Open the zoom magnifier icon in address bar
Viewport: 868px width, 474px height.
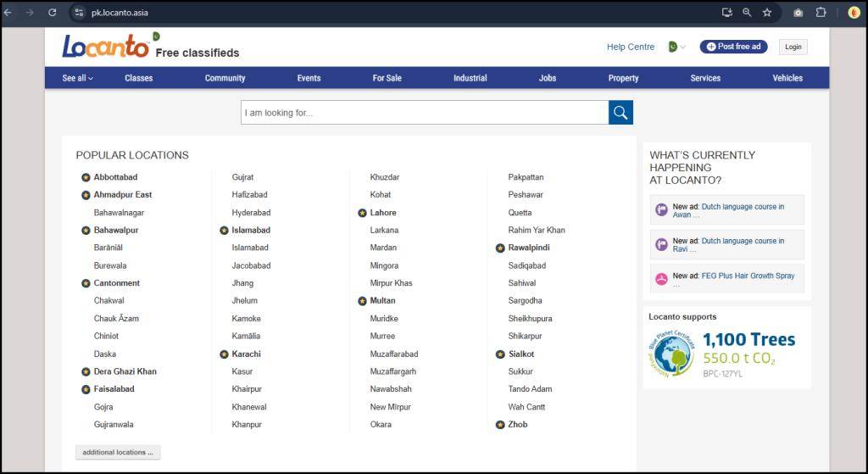[x=747, y=13]
